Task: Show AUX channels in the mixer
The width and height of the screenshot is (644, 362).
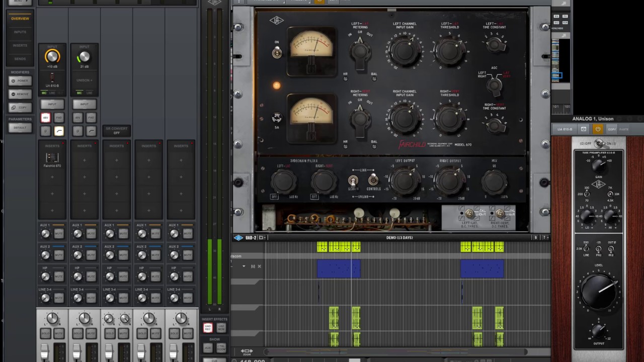Action: pos(208,348)
